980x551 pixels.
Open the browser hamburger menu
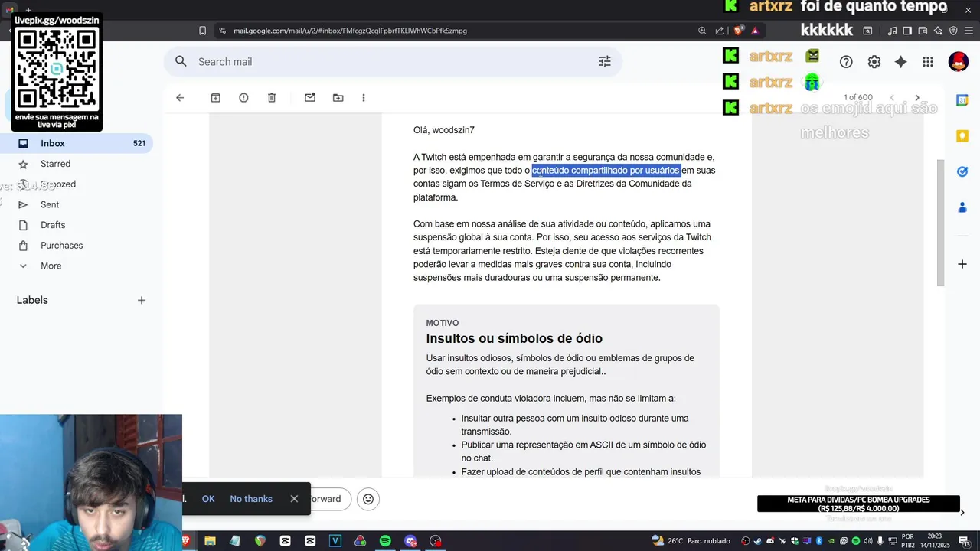coord(968,31)
